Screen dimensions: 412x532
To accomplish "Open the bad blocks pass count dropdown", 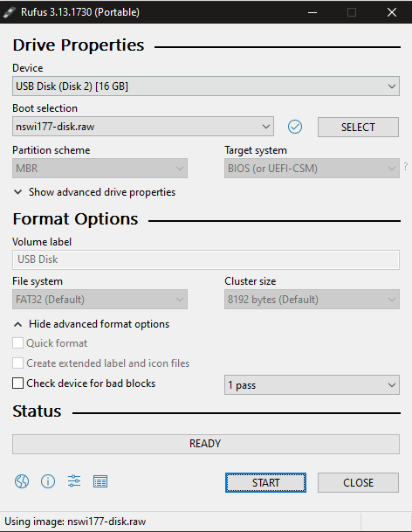I will 312,384.
